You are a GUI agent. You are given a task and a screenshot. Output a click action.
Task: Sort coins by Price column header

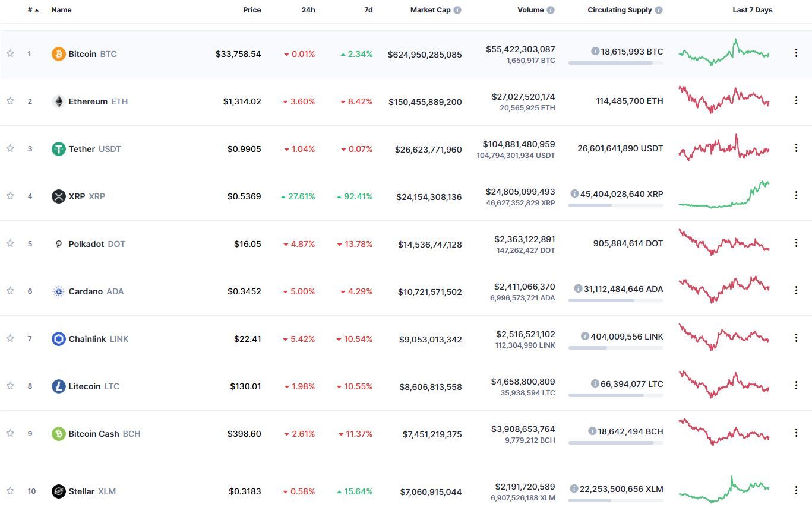coord(252,10)
